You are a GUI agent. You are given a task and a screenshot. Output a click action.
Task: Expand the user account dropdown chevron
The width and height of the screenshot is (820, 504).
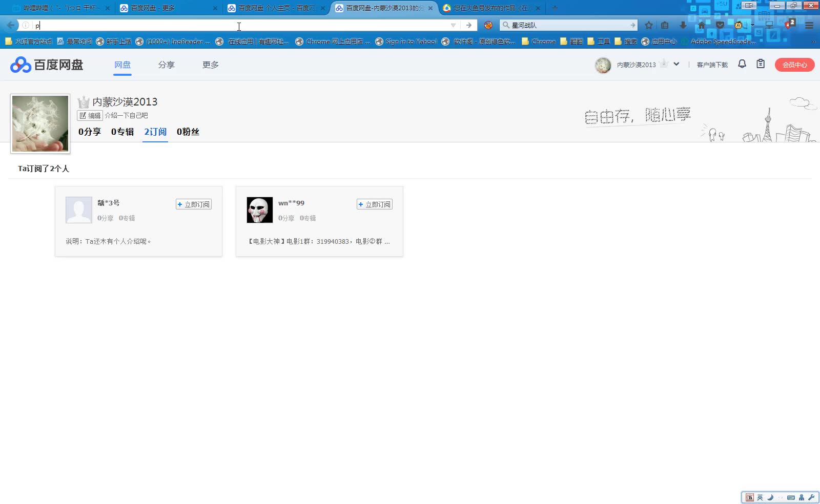point(676,64)
